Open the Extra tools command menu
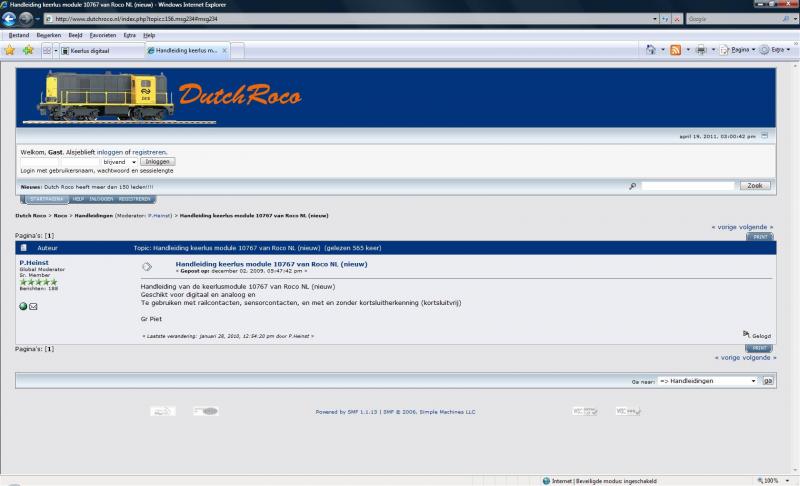This screenshot has height=486, width=800. [776, 49]
